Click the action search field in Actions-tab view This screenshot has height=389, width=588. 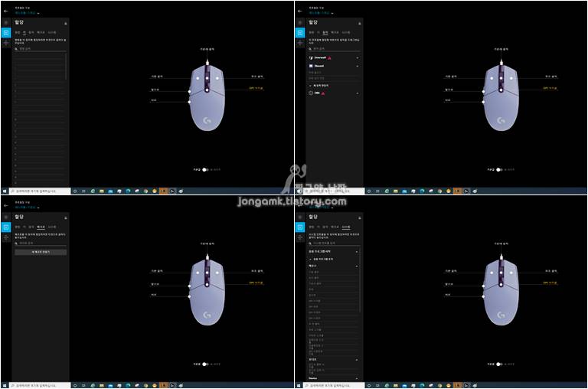(x=335, y=49)
